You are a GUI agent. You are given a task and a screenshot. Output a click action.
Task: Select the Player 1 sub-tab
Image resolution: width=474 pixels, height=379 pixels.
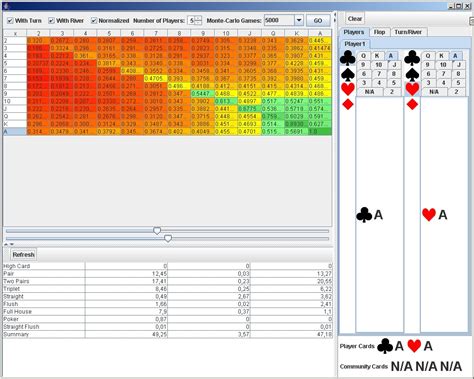tap(355, 44)
